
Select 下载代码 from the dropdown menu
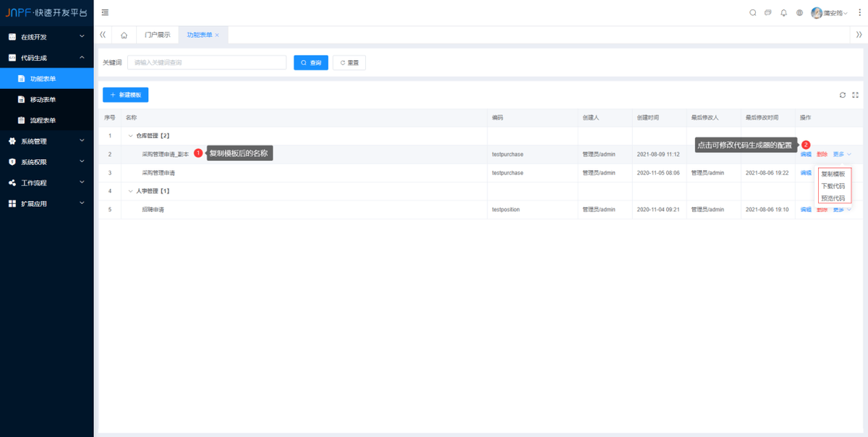(x=833, y=186)
